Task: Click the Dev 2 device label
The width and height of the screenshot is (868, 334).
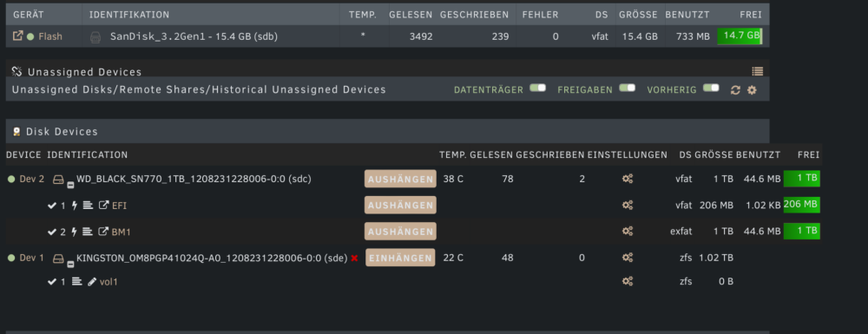Action: point(31,180)
